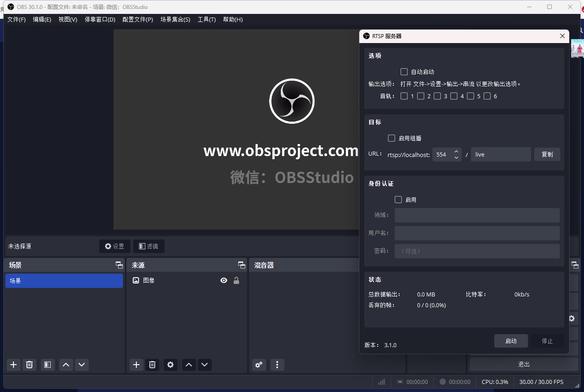Screen dimensions: 584x392
Task: Add a new scene with the plus icon
Action: (13, 365)
